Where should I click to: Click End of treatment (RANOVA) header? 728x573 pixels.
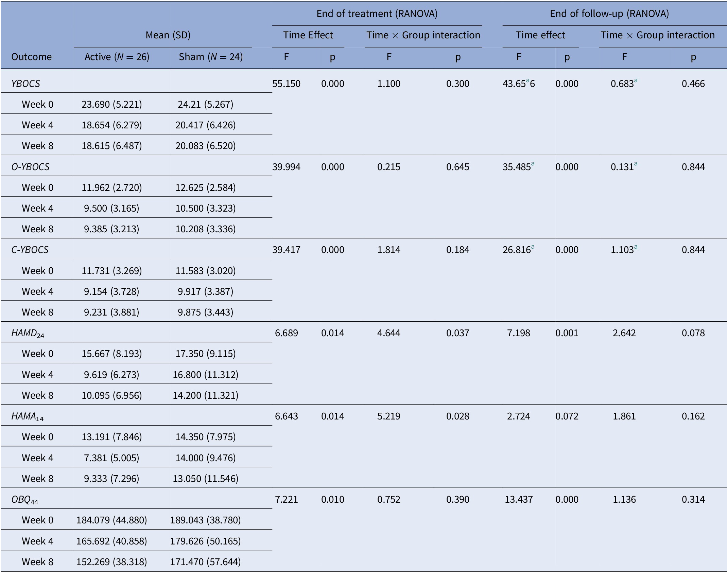pyautogui.click(x=377, y=14)
